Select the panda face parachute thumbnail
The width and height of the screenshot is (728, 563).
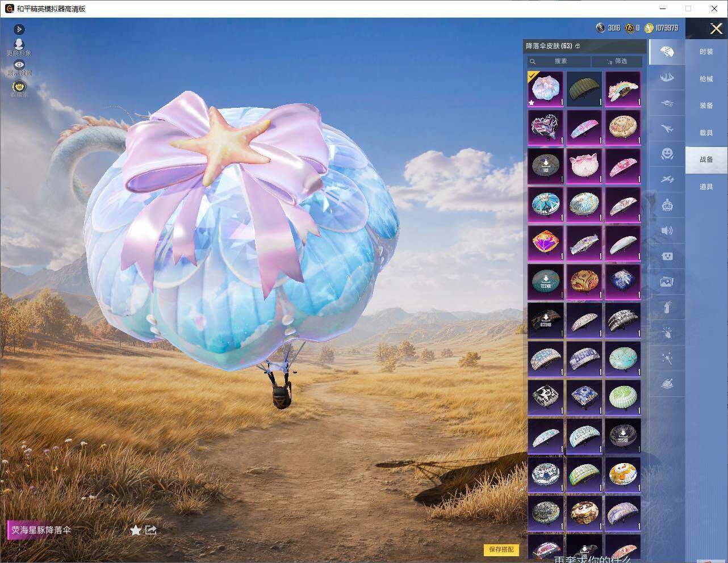pos(584,513)
